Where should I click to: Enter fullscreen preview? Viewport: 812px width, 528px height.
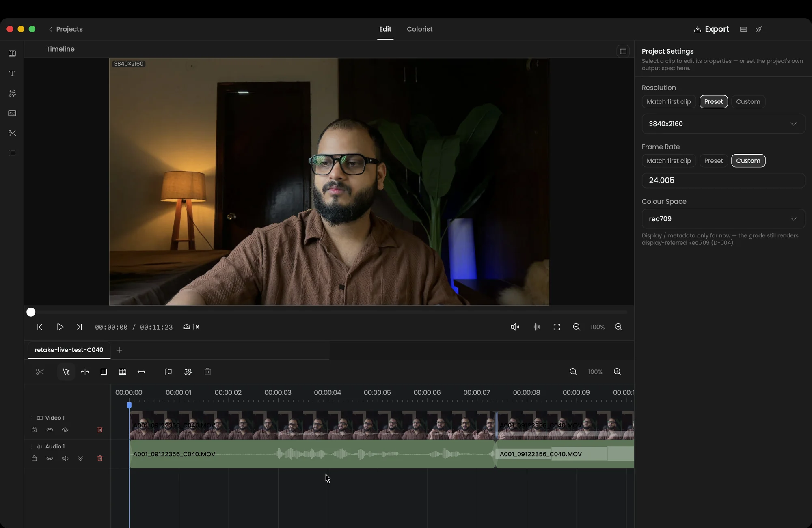click(557, 327)
